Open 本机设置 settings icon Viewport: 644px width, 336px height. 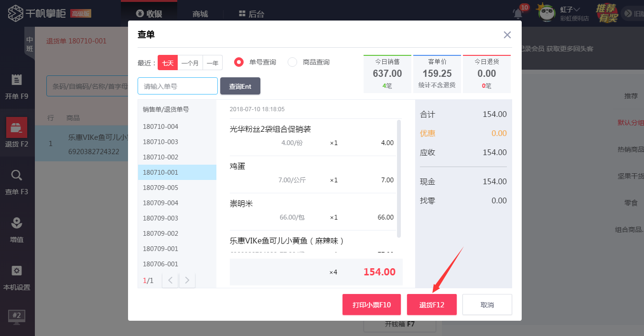(x=17, y=271)
